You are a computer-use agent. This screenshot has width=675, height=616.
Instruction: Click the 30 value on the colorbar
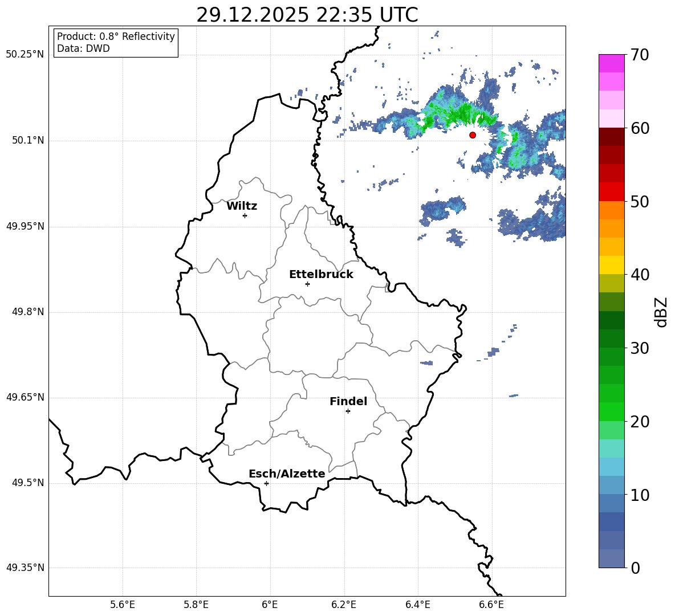point(640,348)
